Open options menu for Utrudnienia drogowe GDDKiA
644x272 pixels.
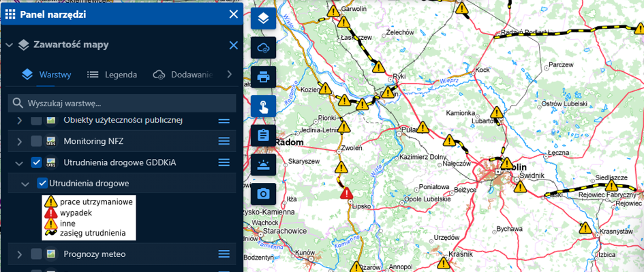coord(224,163)
